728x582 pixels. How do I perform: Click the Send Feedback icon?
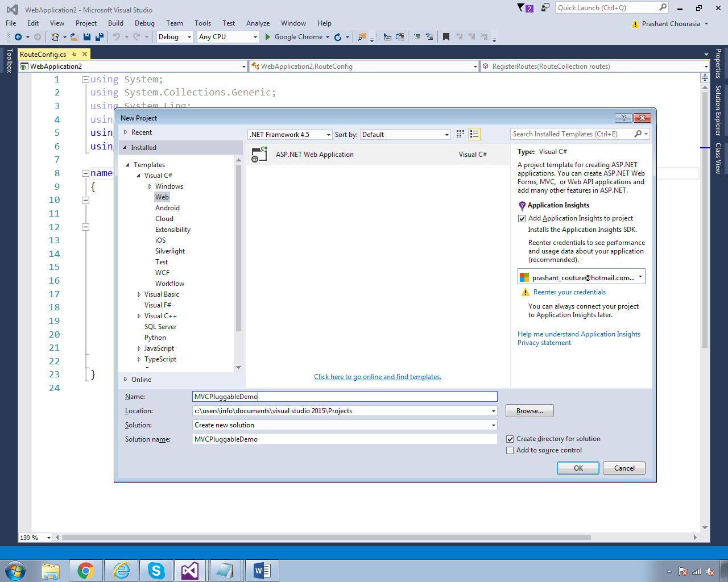coord(545,7)
